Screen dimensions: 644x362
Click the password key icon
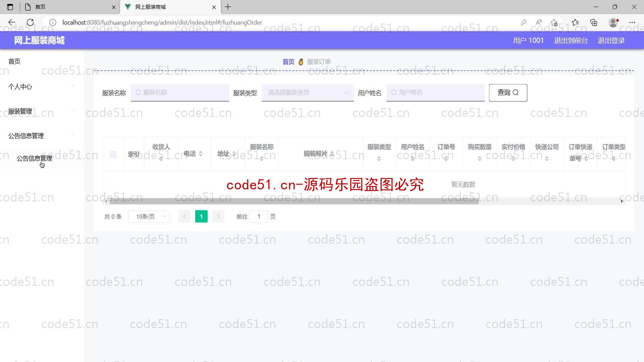pos(523,22)
